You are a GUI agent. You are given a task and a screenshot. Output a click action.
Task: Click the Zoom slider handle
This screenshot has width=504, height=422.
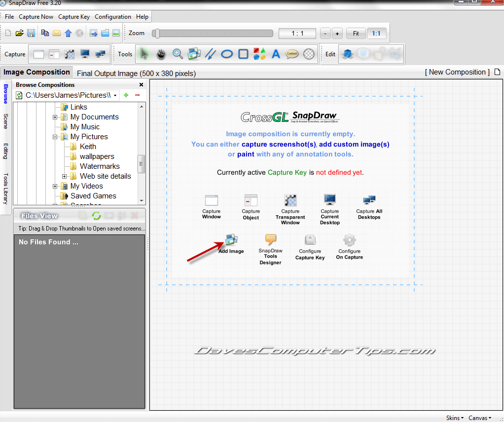(x=156, y=34)
